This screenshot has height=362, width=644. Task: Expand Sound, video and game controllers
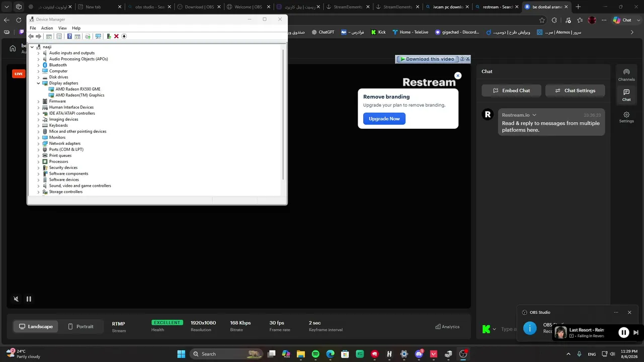pos(38,186)
